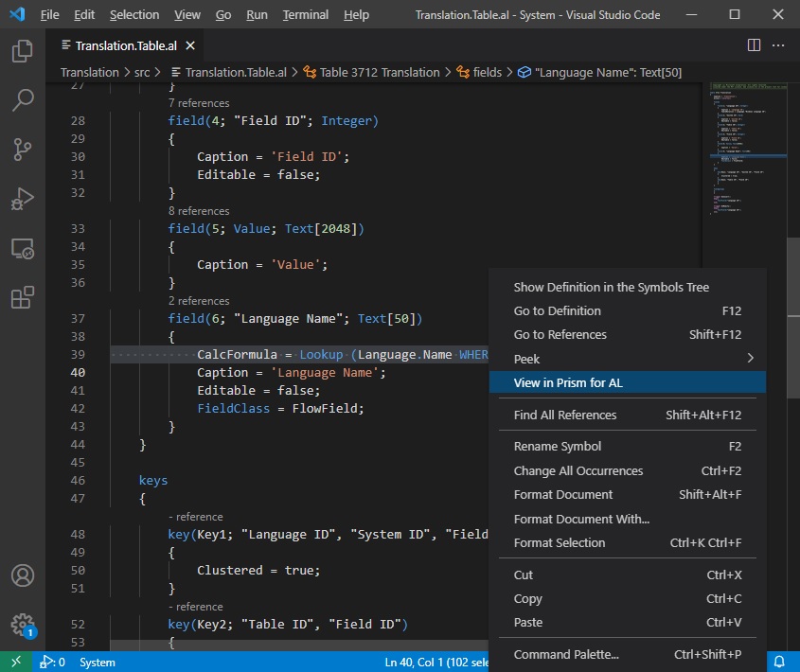
Task: Click the 7 references code lens
Action: pos(199,103)
